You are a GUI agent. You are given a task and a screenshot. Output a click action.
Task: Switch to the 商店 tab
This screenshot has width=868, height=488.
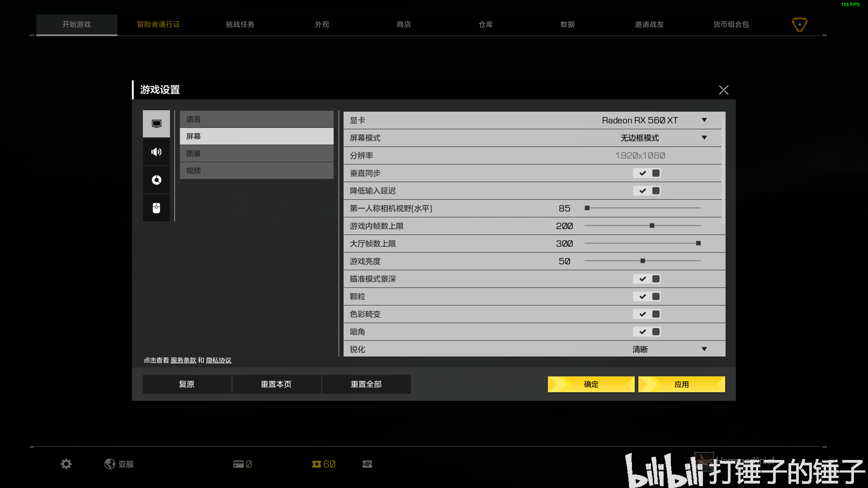(404, 24)
